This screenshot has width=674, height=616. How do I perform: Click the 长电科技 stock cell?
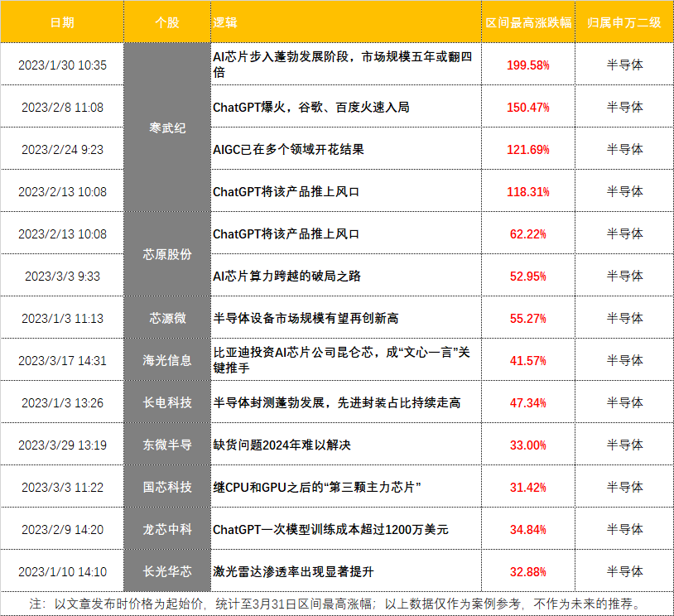click(167, 402)
